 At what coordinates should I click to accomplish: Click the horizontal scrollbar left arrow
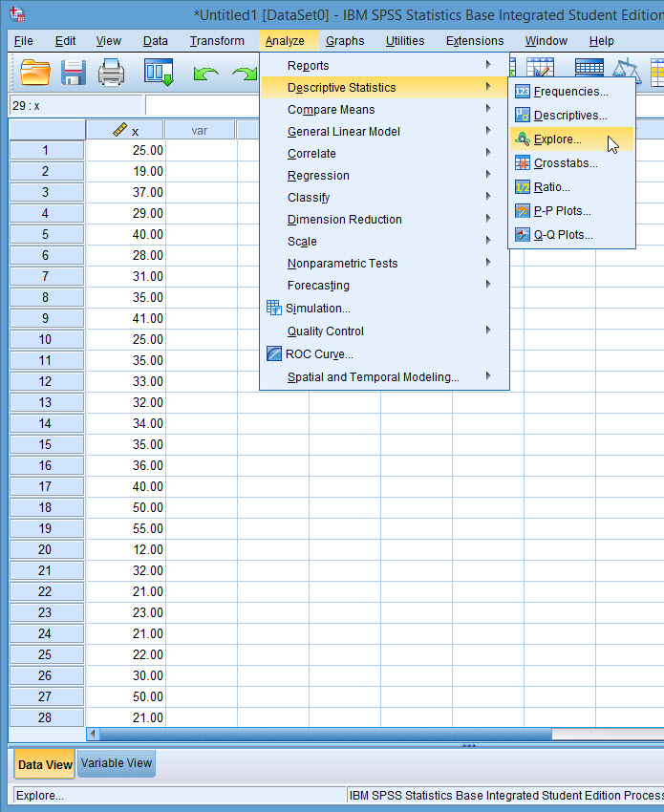(x=94, y=734)
